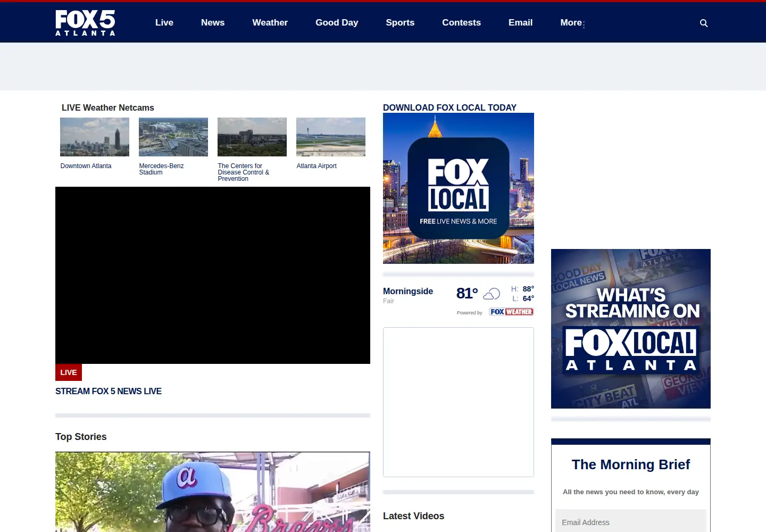Click the live stream video player
The width and height of the screenshot is (766, 532).
(213, 275)
